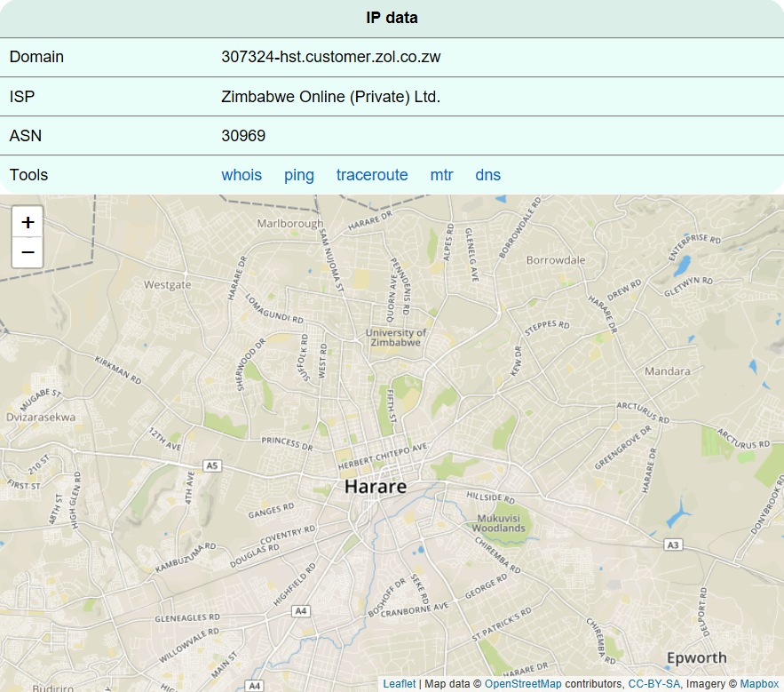Zoom out the map with minus button
This screenshot has width=784, height=692.
click(28, 252)
